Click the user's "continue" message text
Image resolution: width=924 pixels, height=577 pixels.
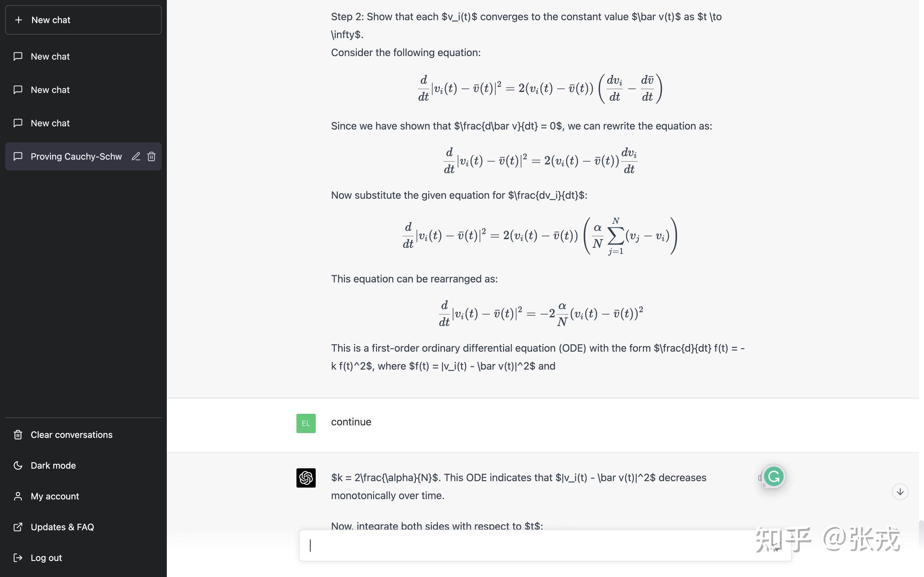tap(351, 422)
